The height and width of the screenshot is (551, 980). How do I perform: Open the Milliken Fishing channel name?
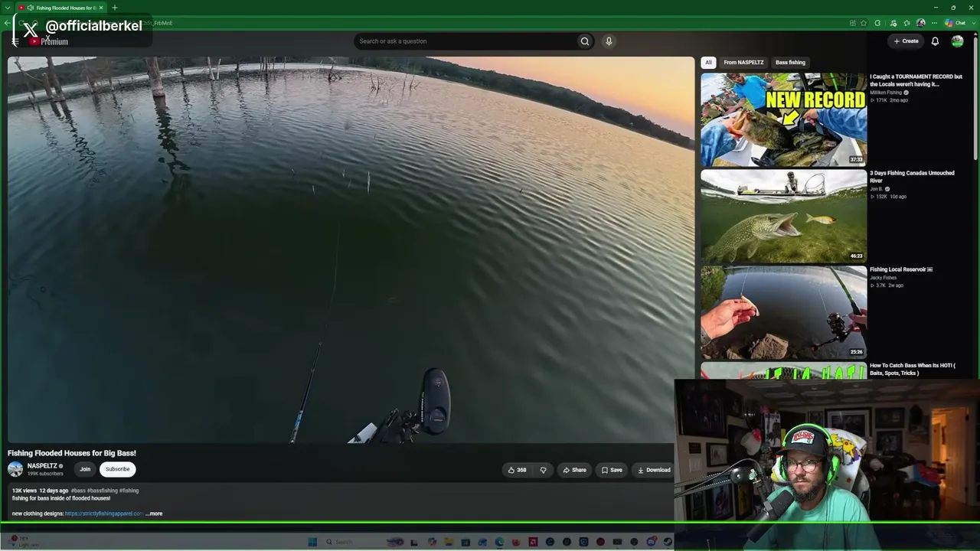tap(886, 93)
